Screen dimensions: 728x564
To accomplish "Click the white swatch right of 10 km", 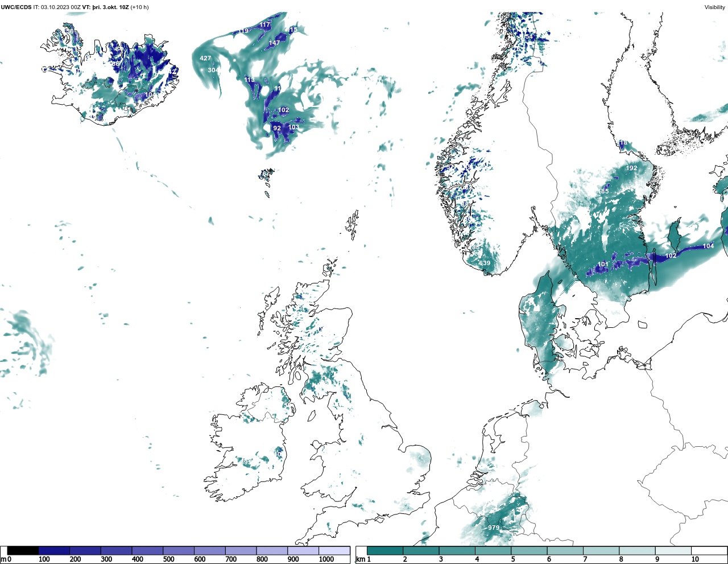I will click(x=709, y=550).
